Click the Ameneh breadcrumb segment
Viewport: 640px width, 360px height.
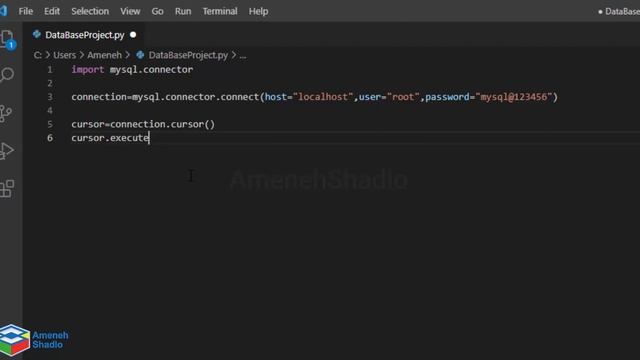(104, 55)
